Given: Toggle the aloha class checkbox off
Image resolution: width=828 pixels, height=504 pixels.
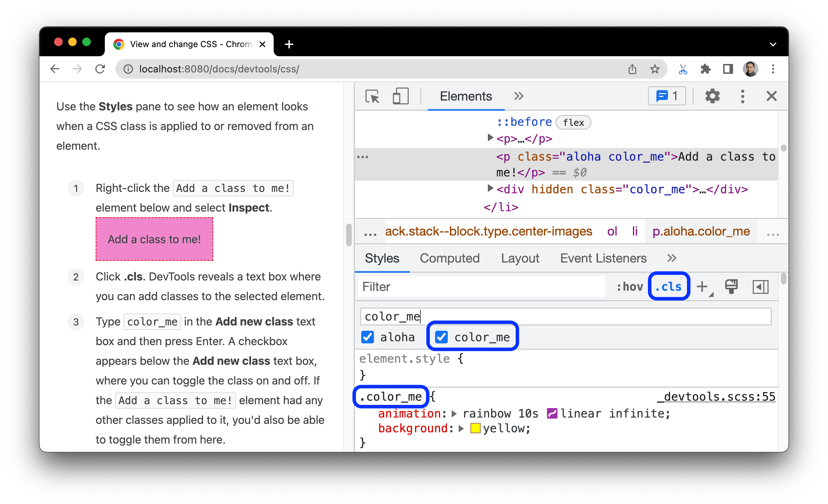Looking at the screenshot, I should [x=368, y=337].
